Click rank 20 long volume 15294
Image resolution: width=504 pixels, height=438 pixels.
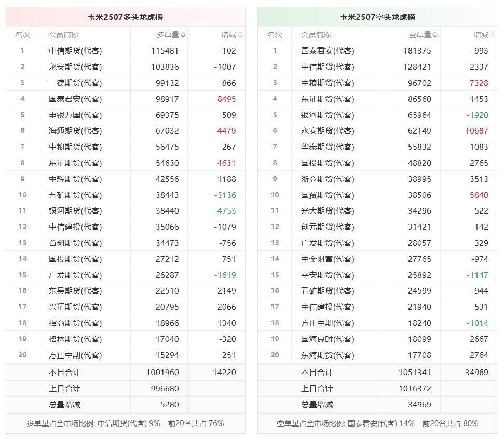pyautogui.click(x=167, y=355)
